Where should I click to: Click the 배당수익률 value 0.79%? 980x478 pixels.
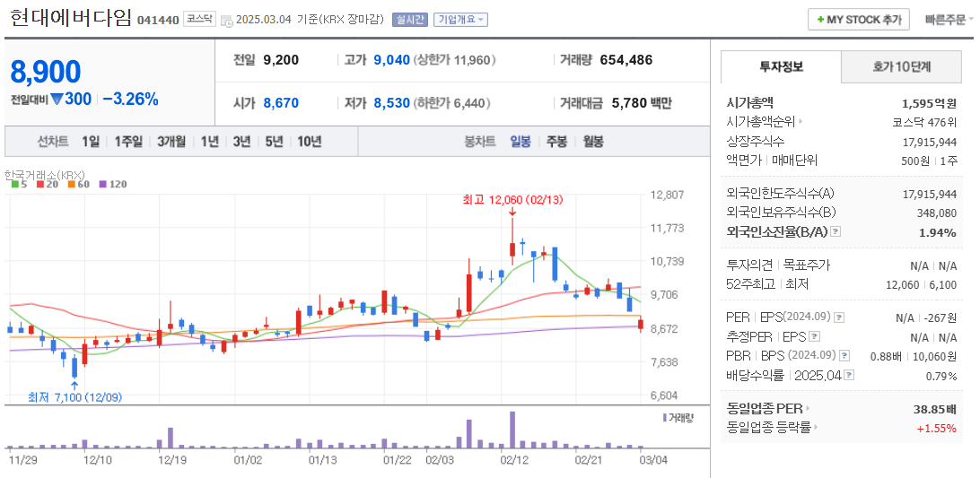[941, 376]
